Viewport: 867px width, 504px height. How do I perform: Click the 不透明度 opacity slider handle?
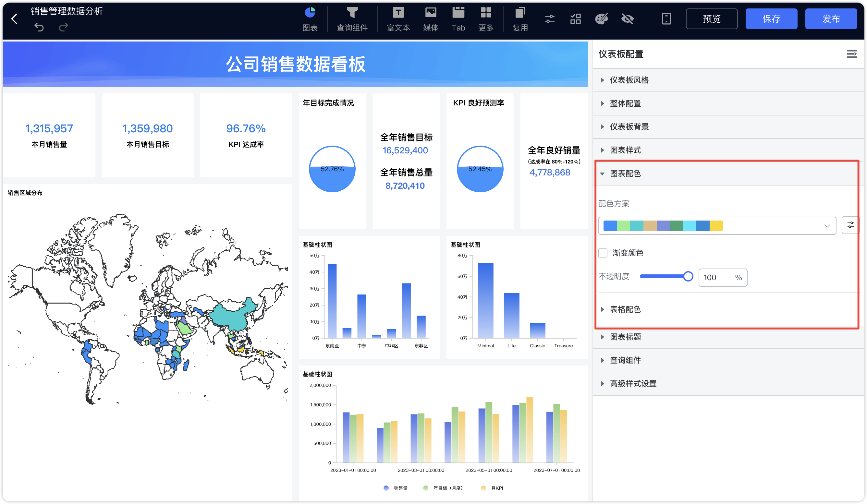(688, 276)
